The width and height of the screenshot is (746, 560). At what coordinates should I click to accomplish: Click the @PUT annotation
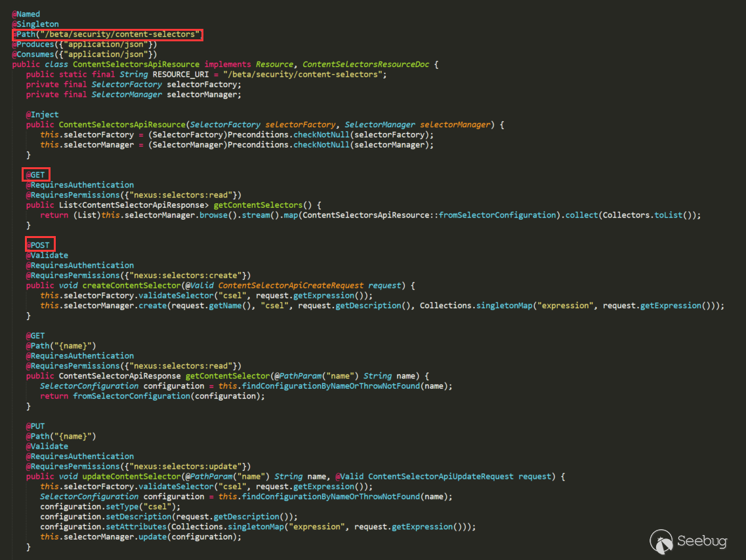pos(35,426)
